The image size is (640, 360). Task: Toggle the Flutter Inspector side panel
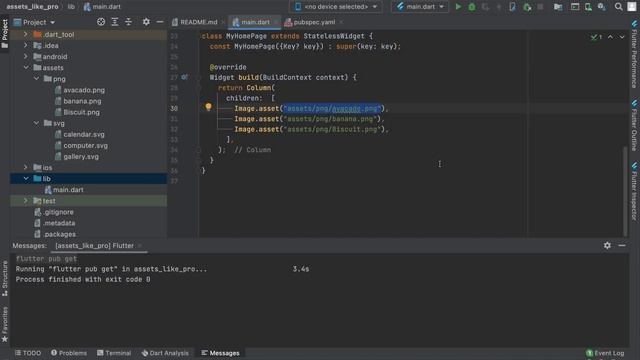pyautogui.click(x=634, y=191)
